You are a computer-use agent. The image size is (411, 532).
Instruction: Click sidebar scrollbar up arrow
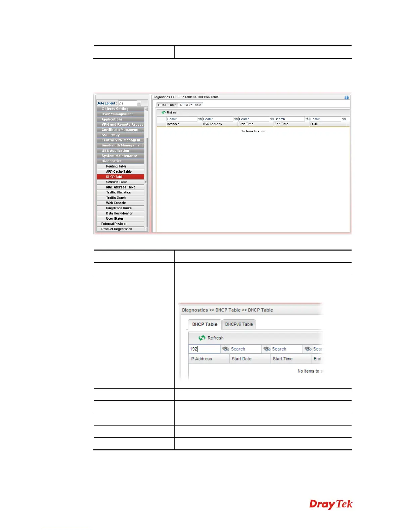click(x=146, y=109)
